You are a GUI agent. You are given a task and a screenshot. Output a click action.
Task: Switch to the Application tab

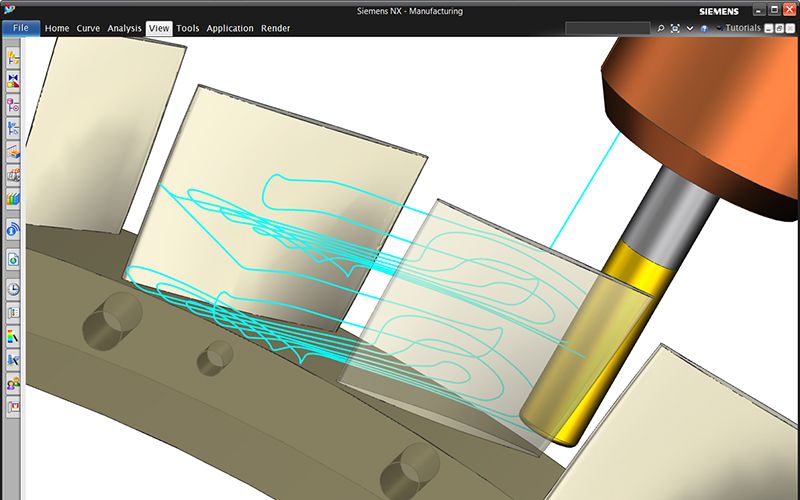tap(230, 29)
